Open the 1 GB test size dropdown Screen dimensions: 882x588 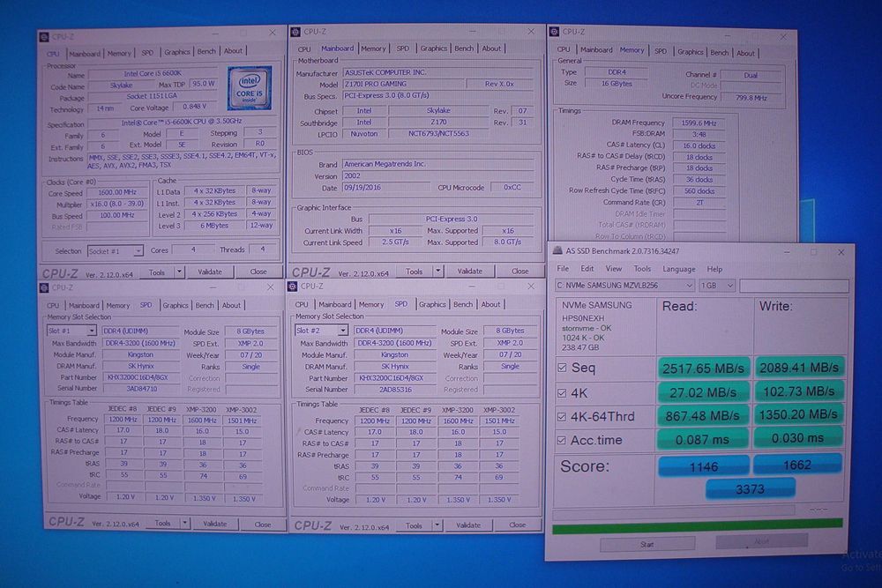pyautogui.click(x=716, y=286)
